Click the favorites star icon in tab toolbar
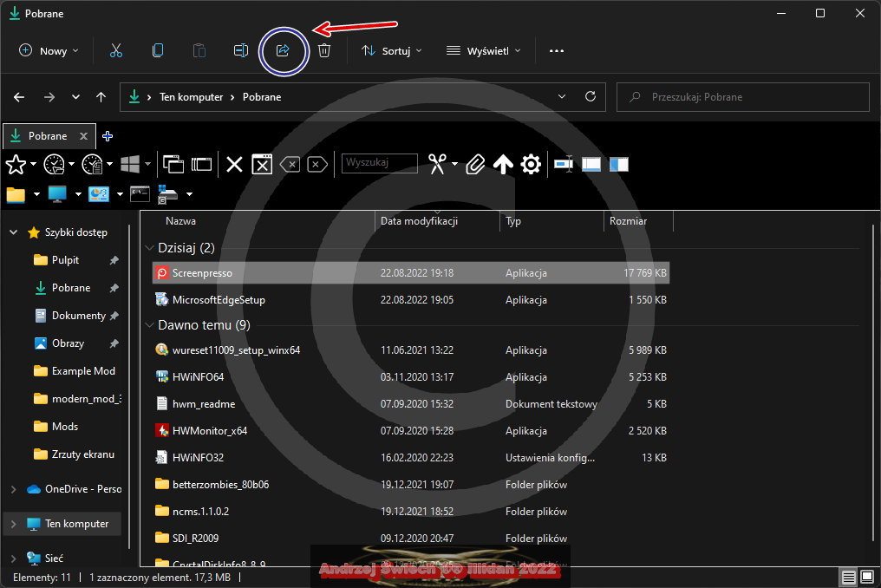Viewport: 881px width, 588px height. pos(16,165)
